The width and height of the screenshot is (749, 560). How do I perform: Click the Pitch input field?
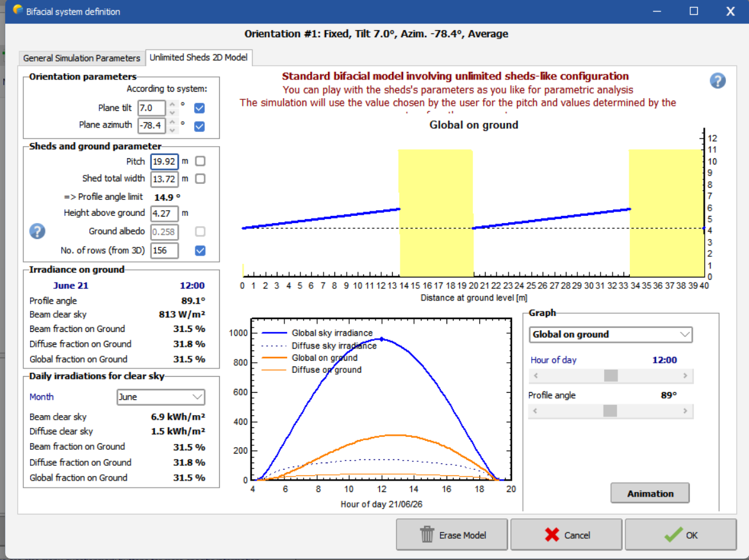[x=164, y=162]
